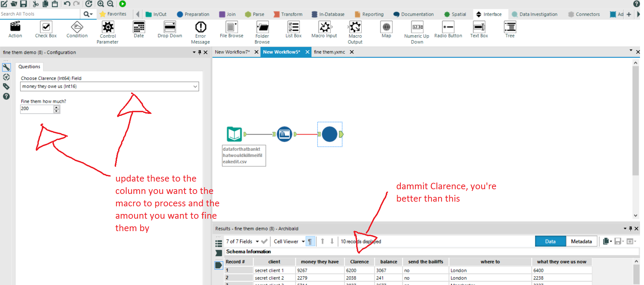The image size is (644, 285).
Task: Choose the Radio Button tool
Action: 448,30
